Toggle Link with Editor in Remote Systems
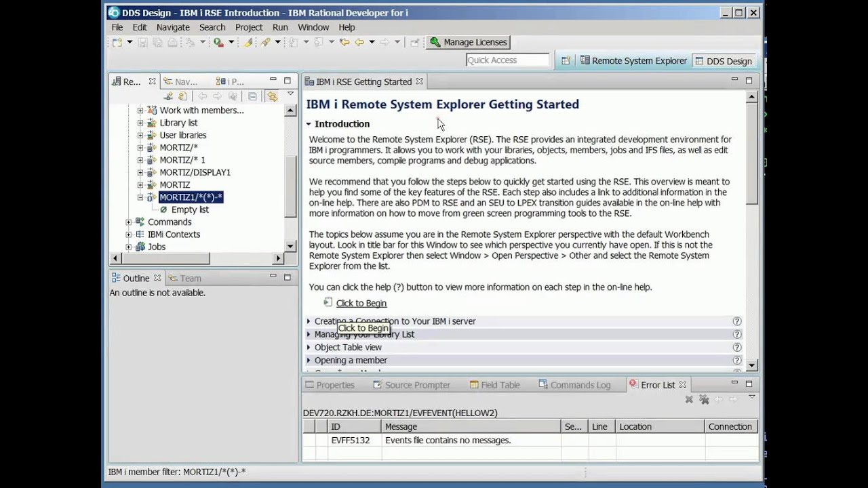The width and height of the screenshot is (868, 488). coord(272,96)
